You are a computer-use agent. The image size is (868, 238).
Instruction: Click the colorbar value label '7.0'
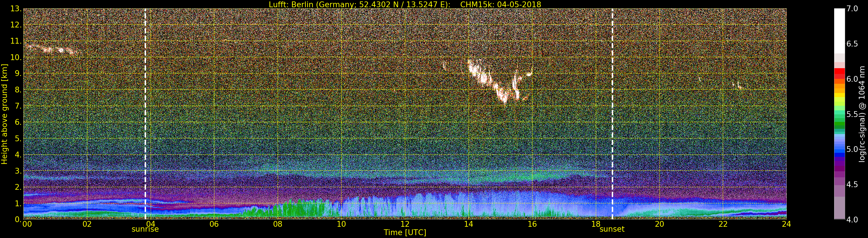tap(852, 9)
